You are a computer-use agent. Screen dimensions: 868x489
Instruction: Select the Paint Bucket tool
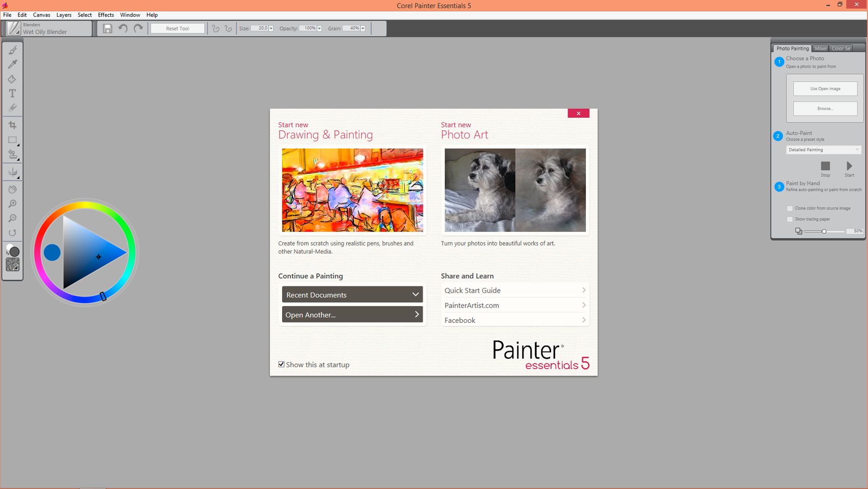pos(13,79)
